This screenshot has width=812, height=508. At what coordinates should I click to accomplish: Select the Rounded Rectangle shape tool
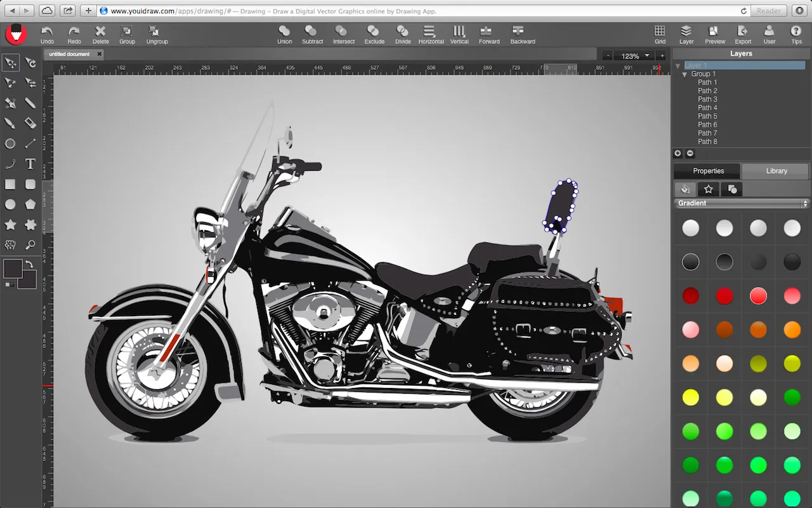point(30,184)
